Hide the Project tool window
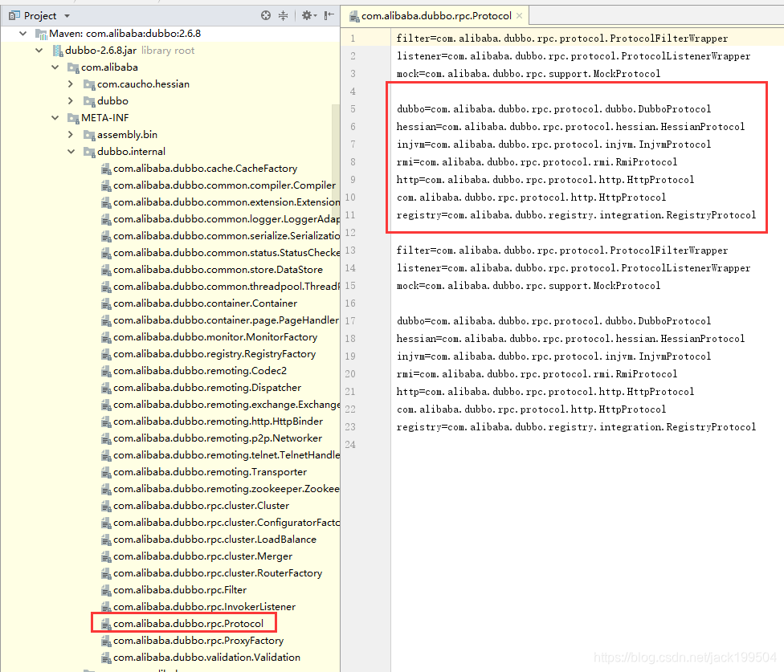 coord(329,15)
